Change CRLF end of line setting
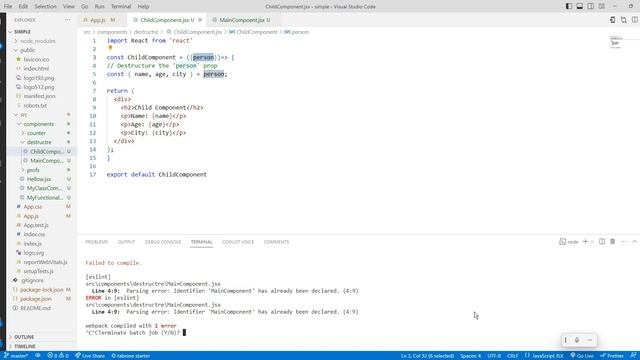Viewport: 640px width, 360px height. tap(513, 356)
